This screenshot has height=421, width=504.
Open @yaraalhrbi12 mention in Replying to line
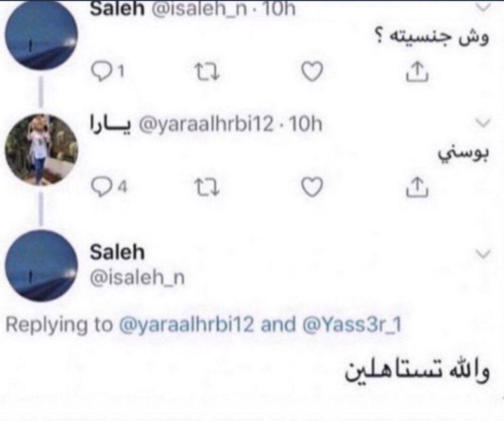(189, 326)
